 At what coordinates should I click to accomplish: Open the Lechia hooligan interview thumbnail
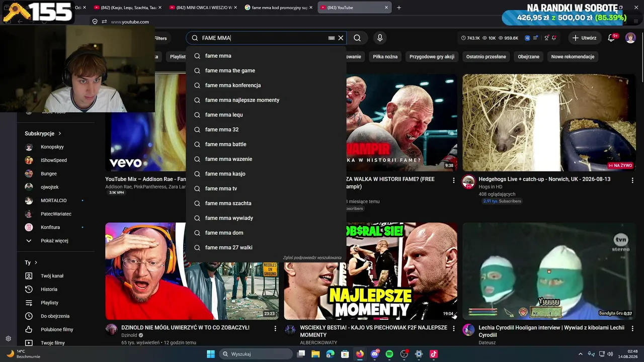549,271
